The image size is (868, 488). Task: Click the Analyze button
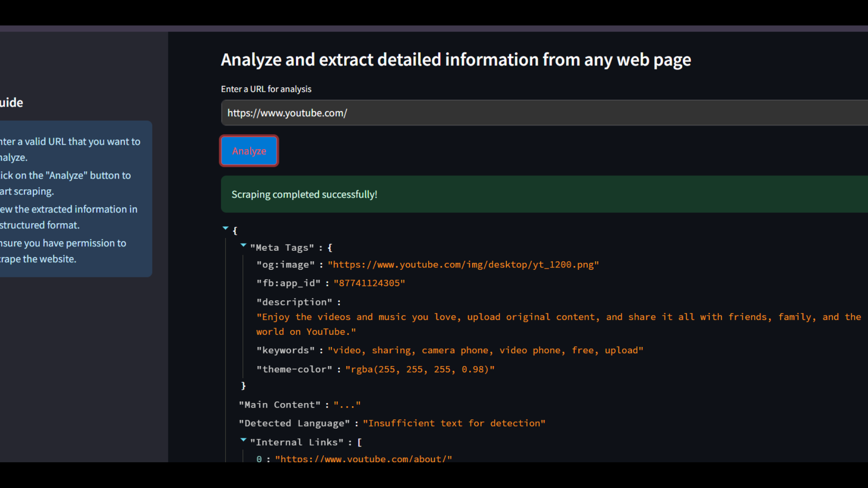[249, 151]
